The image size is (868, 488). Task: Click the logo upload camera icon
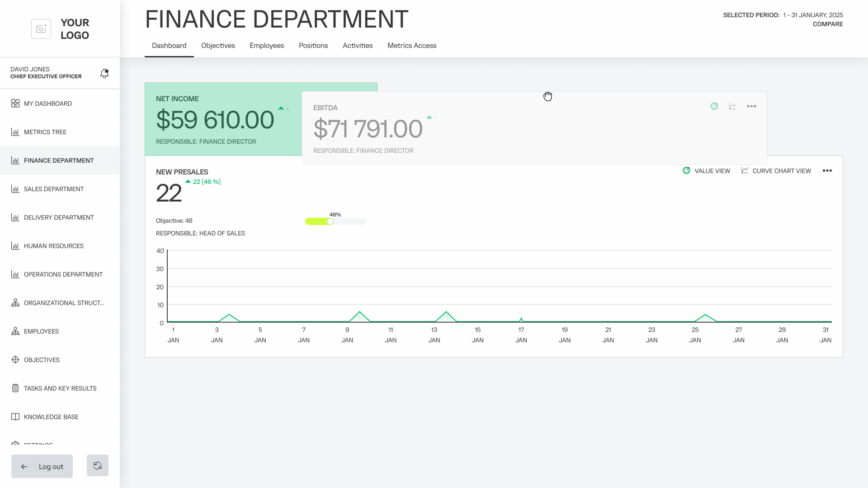point(41,29)
